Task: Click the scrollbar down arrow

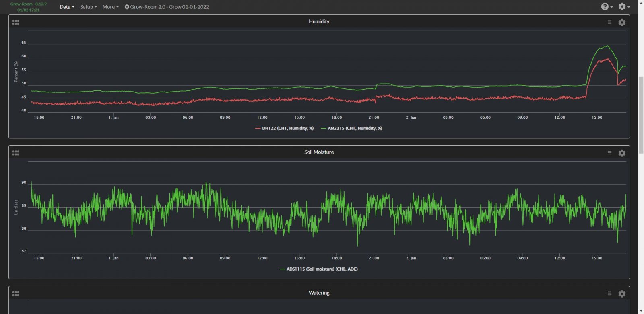Action: 641,311
